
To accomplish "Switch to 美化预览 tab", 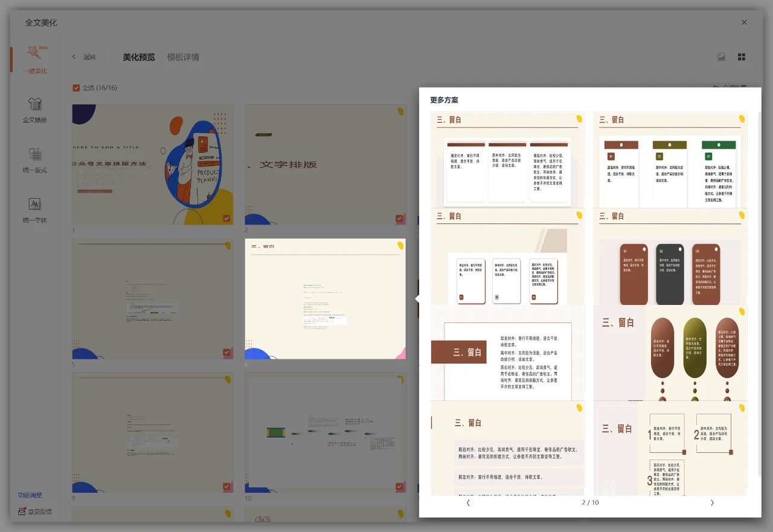I will click(139, 57).
